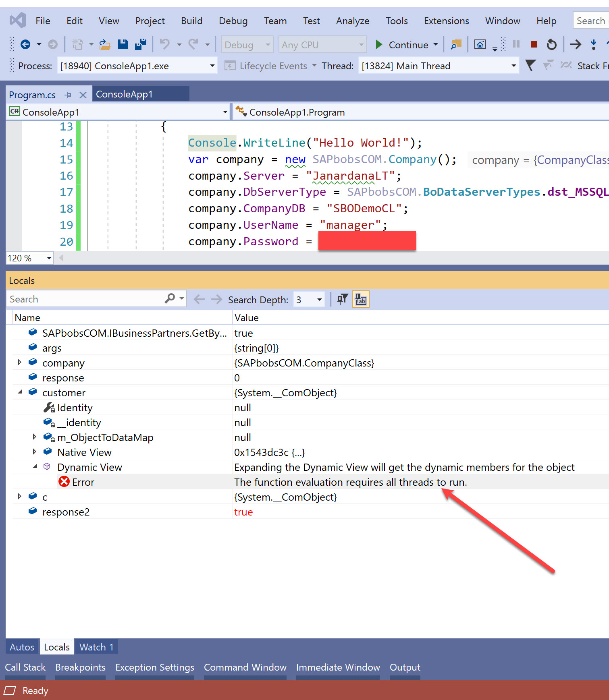Click the Locals search back arrow
The width and height of the screenshot is (609, 700).
199,299
